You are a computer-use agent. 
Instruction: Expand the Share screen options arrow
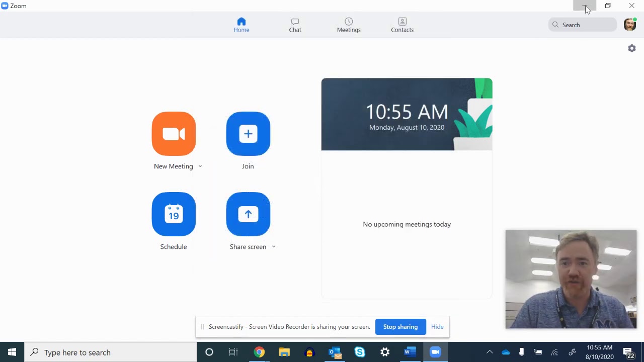tap(274, 247)
